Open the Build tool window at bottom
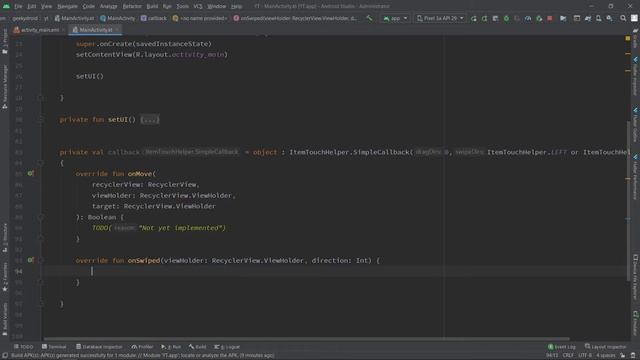 198,347
